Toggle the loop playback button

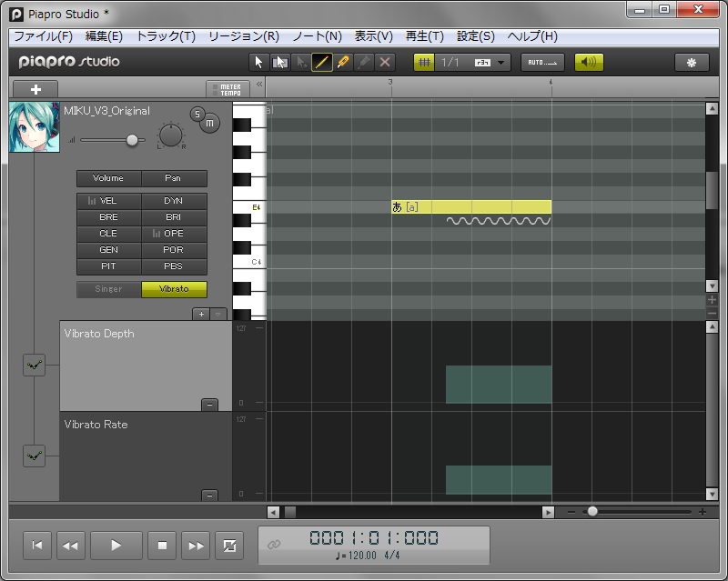point(229,546)
